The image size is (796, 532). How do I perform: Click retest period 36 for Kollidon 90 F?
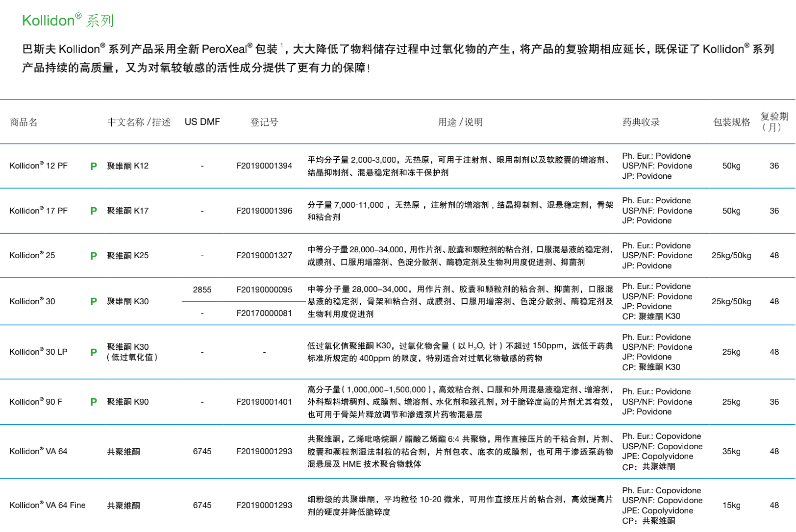(774, 402)
